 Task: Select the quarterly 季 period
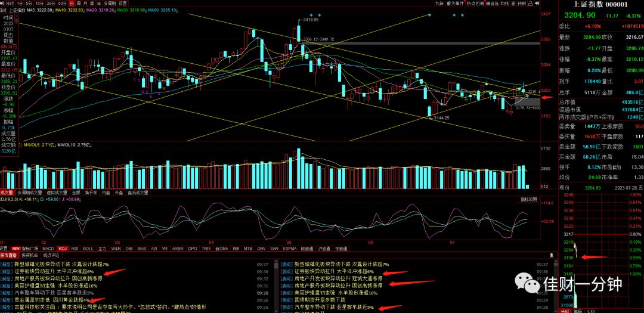point(92,4)
